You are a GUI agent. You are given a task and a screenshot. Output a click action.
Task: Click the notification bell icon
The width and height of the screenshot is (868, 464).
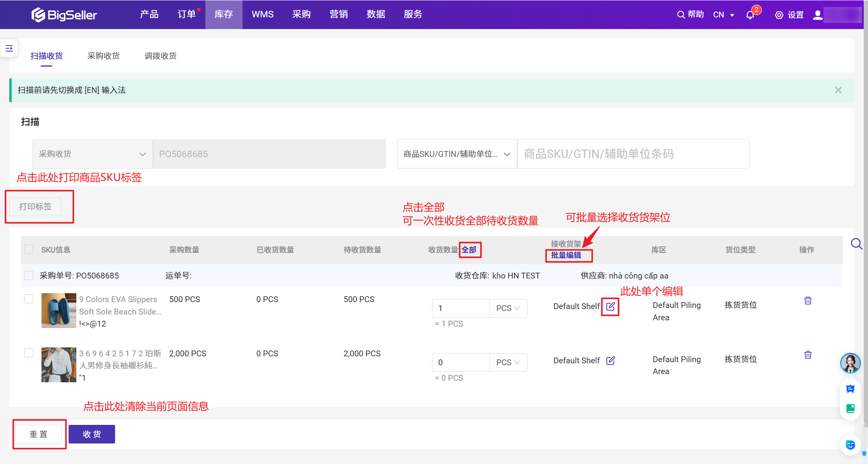(750, 15)
